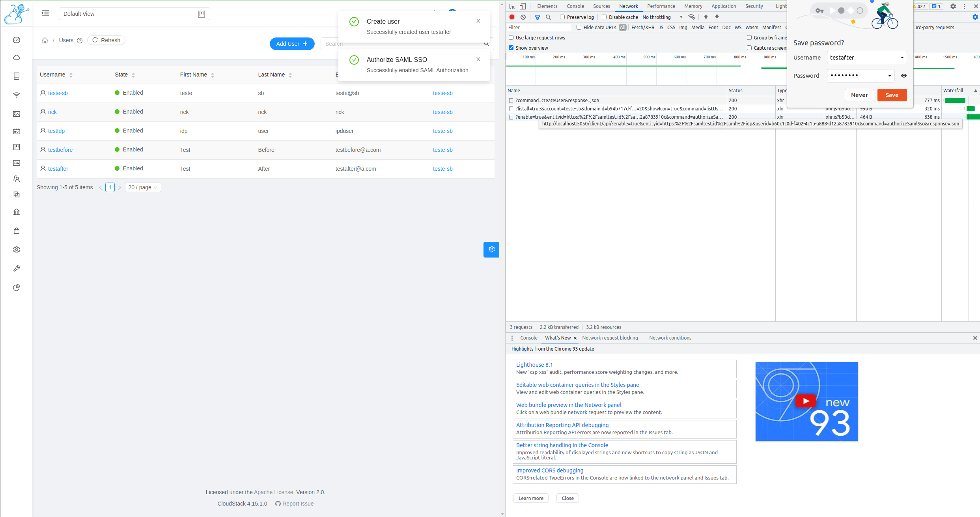Open the testafter user link
Viewport: 980px width, 517px height.
point(58,169)
